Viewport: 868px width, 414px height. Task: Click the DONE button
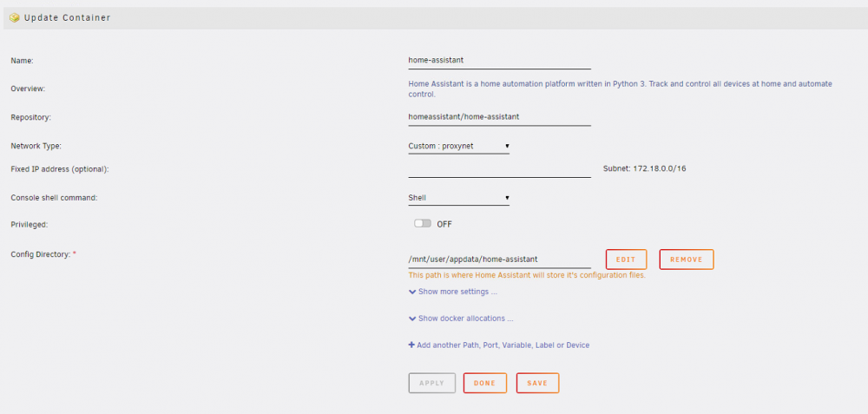click(485, 383)
